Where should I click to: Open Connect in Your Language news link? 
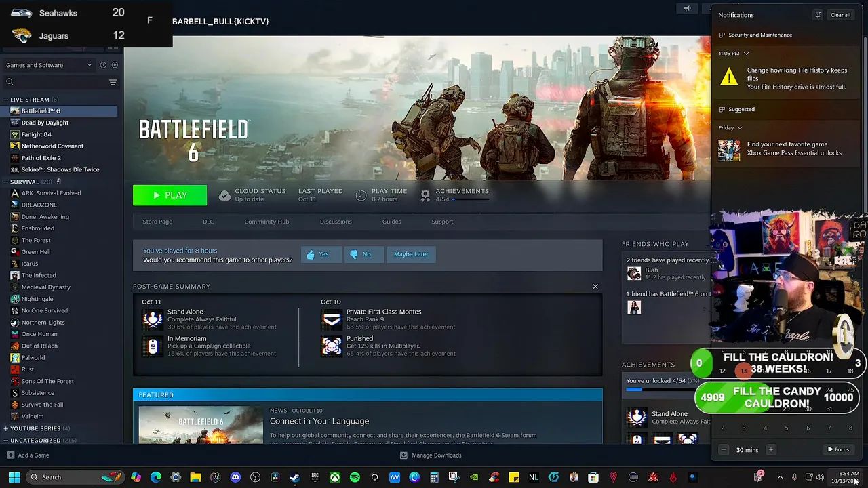[319, 421]
